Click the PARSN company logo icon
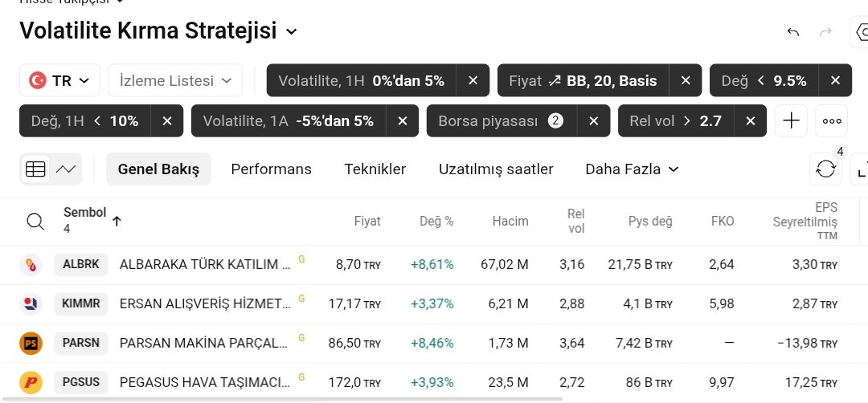868x403 pixels. tap(31, 344)
